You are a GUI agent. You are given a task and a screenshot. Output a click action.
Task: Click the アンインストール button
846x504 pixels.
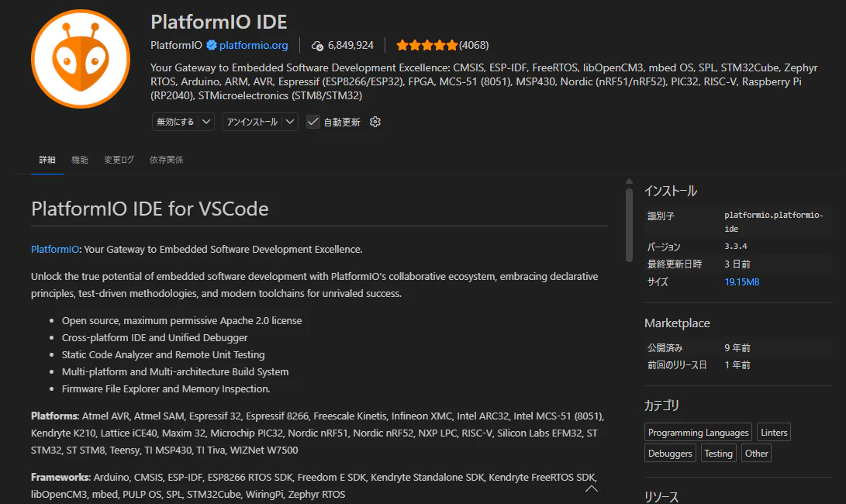[x=253, y=122]
